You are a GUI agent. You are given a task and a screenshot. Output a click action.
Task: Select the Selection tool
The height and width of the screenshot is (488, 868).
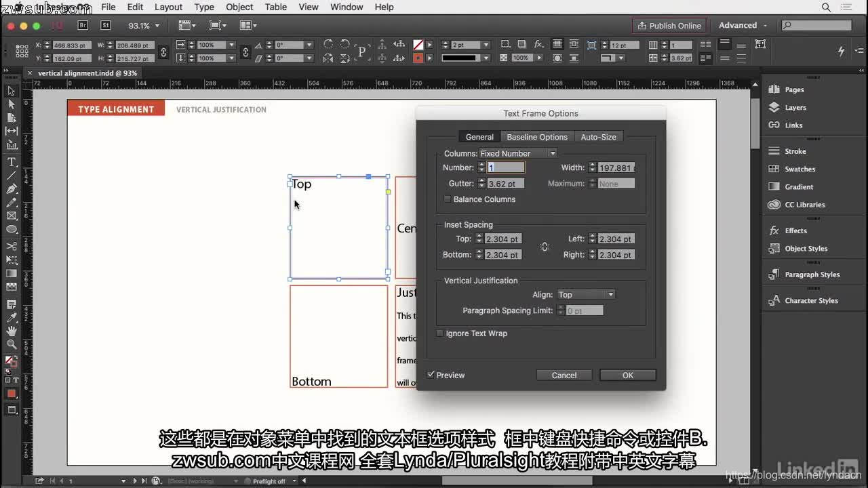pyautogui.click(x=11, y=90)
